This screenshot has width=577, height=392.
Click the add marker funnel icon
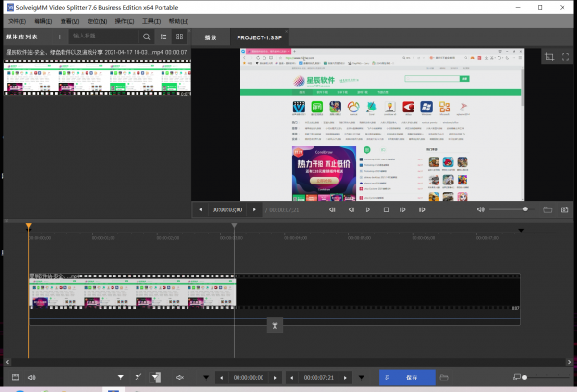(x=121, y=378)
